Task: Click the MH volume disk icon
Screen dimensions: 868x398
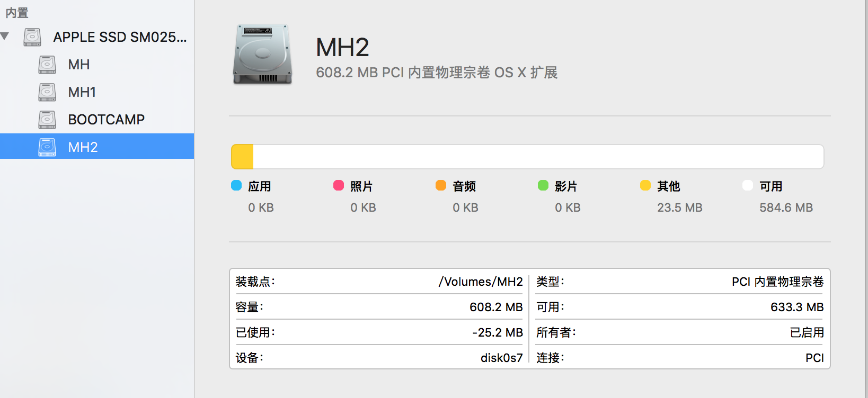Action: pos(47,65)
